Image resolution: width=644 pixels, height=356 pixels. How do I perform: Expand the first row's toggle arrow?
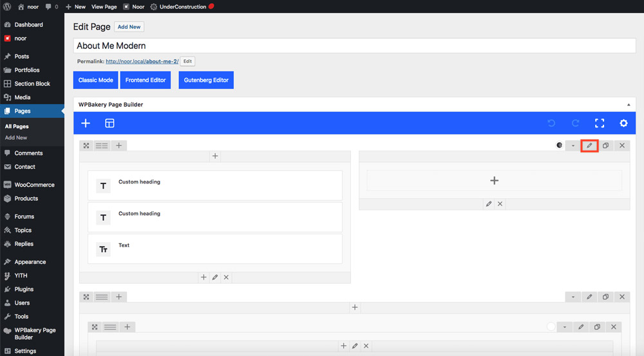point(573,145)
